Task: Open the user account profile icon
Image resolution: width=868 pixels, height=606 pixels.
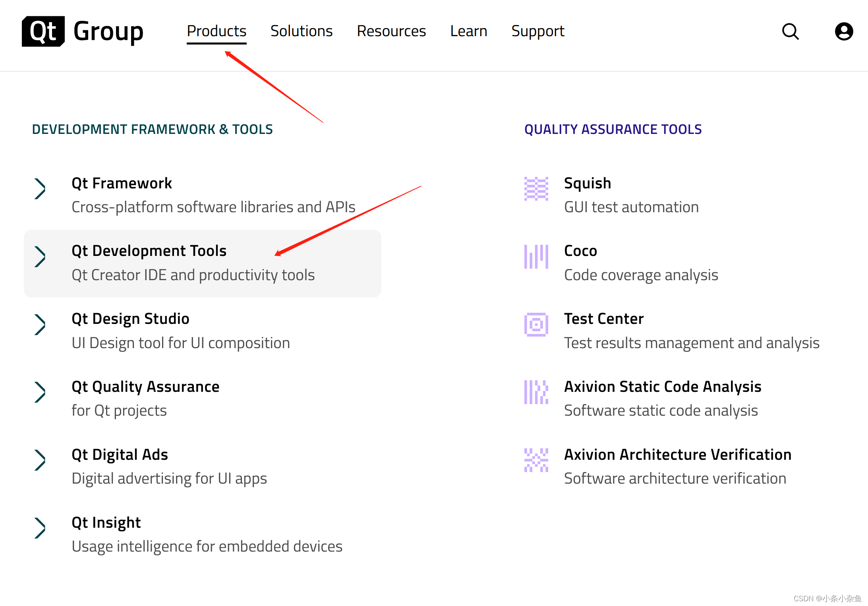Action: pos(844,31)
